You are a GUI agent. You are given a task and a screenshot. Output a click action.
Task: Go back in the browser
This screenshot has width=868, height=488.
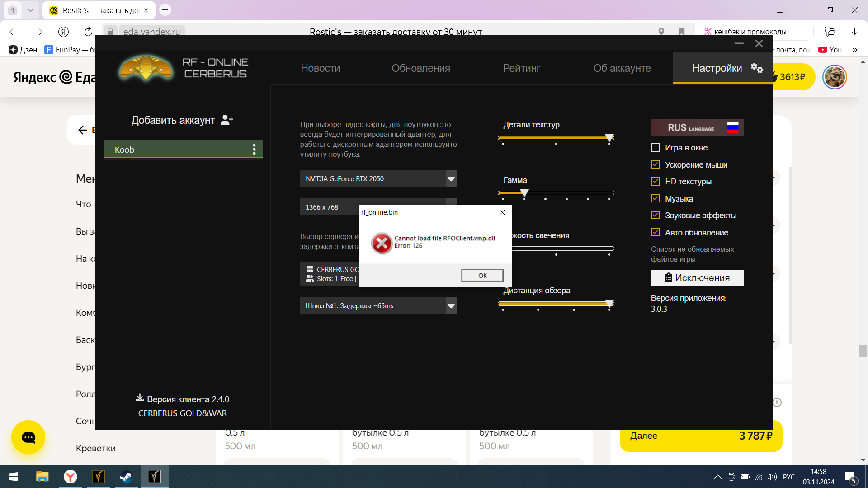coord(13,32)
